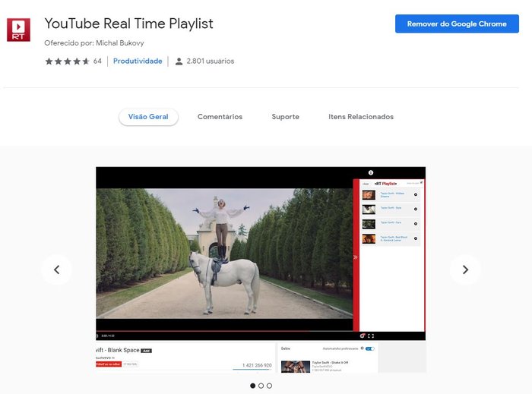
Task: Toggle the autoplay switch below the video
Action: (370, 348)
